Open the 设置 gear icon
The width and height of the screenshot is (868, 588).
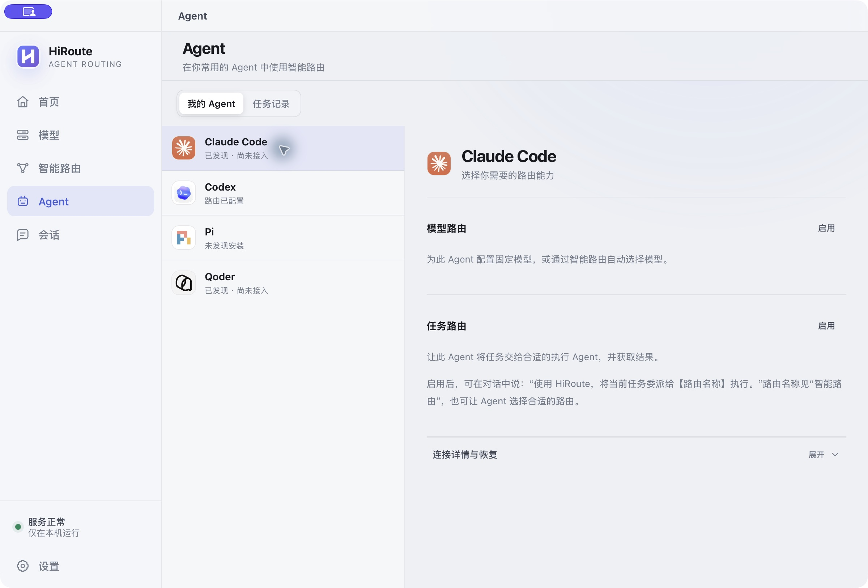coord(23,566)
